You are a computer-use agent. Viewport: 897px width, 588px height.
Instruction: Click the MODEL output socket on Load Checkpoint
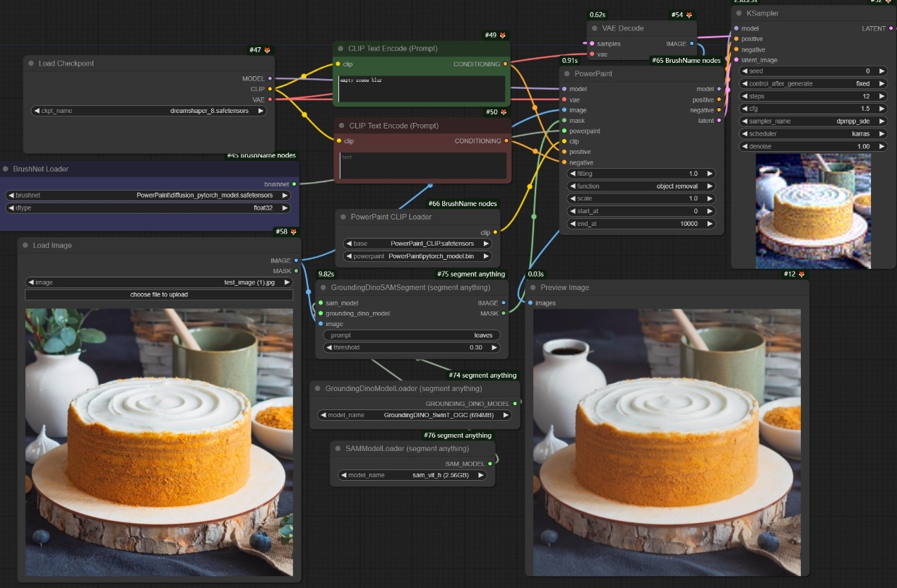[x=271, y=78]
